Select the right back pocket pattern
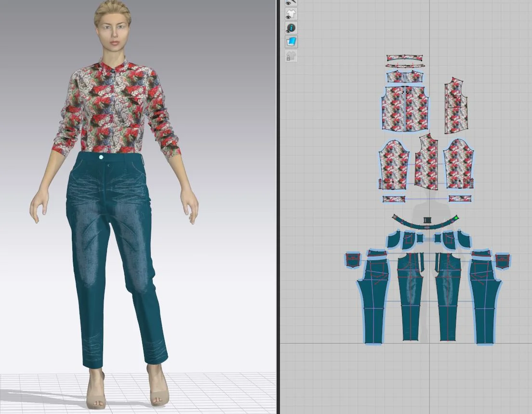The image size is (532, 414). pos(503,261)
